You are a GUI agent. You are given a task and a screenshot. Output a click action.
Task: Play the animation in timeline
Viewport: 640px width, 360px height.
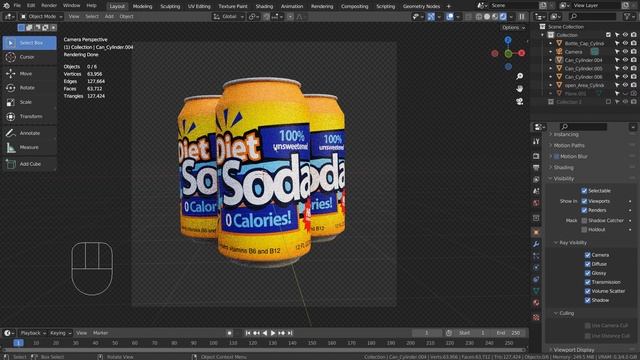[x=273, y=333]
